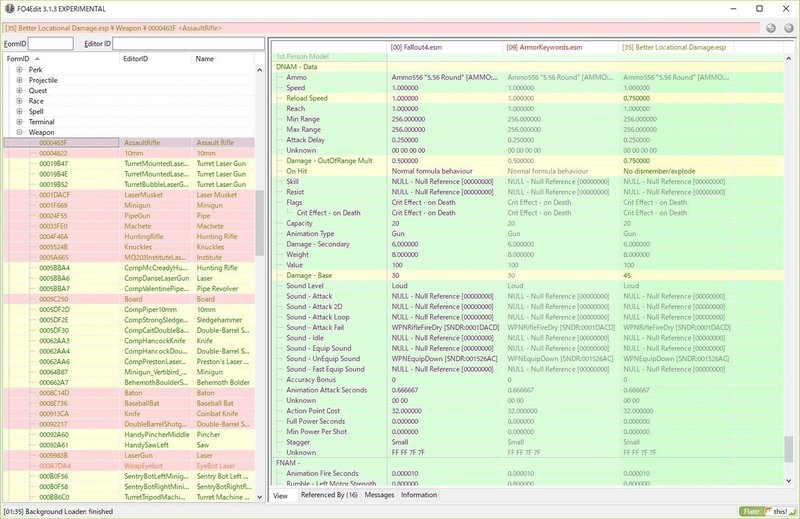Select the 0005524B Knuckles record
800x519 pixels.
click(x=129, y=247)
